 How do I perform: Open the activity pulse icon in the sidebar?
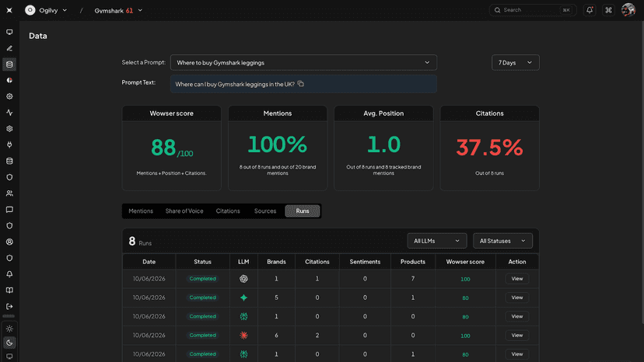coord(9,113)
